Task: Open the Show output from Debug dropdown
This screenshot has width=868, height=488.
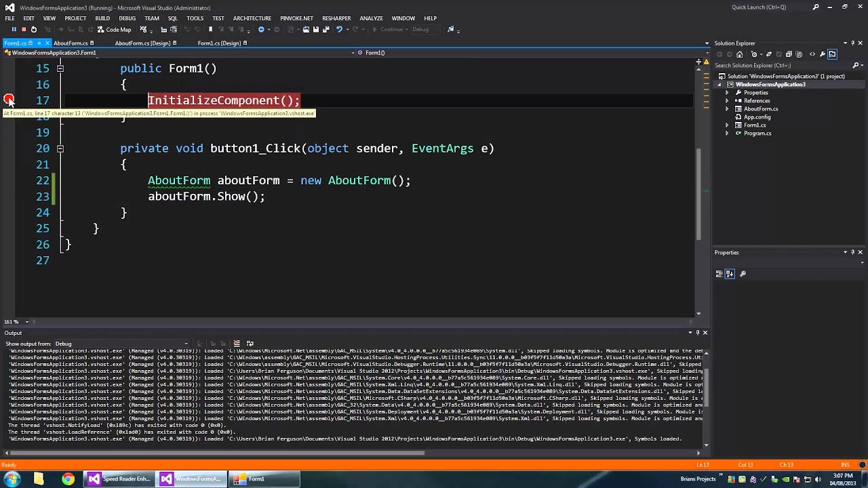Action: 122,344
